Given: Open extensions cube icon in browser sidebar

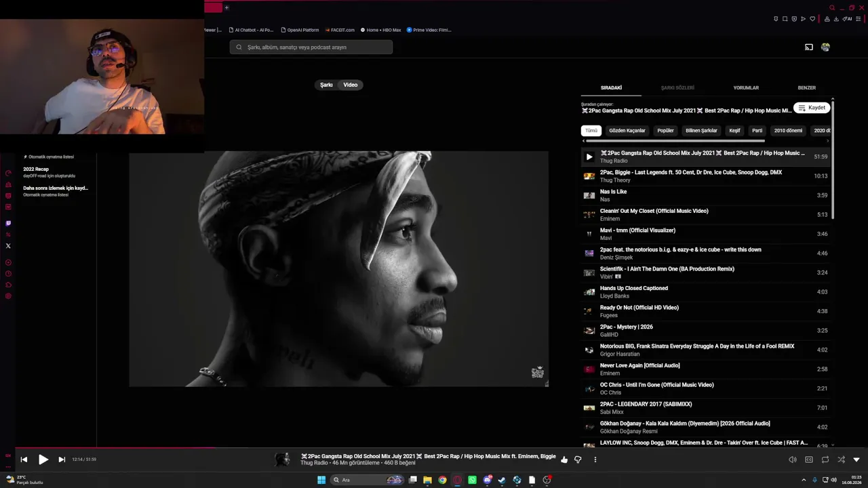Looking at the screenshot, I should click(8, 285).
